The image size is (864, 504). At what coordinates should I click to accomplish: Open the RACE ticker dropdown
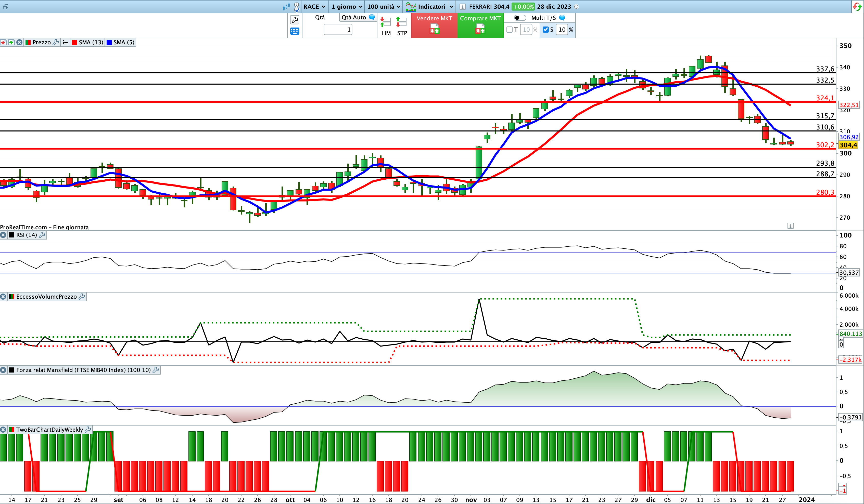click(314, 7)
